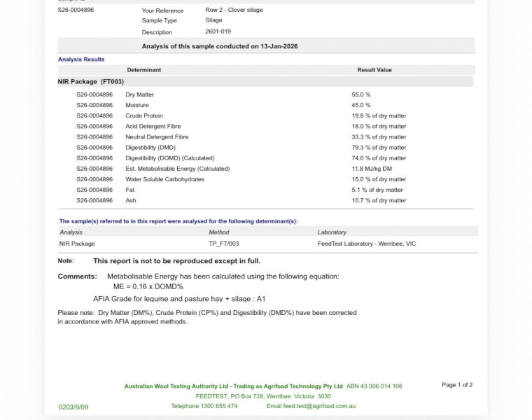Select the sample ID S26-0004896 at top

click(x=76, y=10)
